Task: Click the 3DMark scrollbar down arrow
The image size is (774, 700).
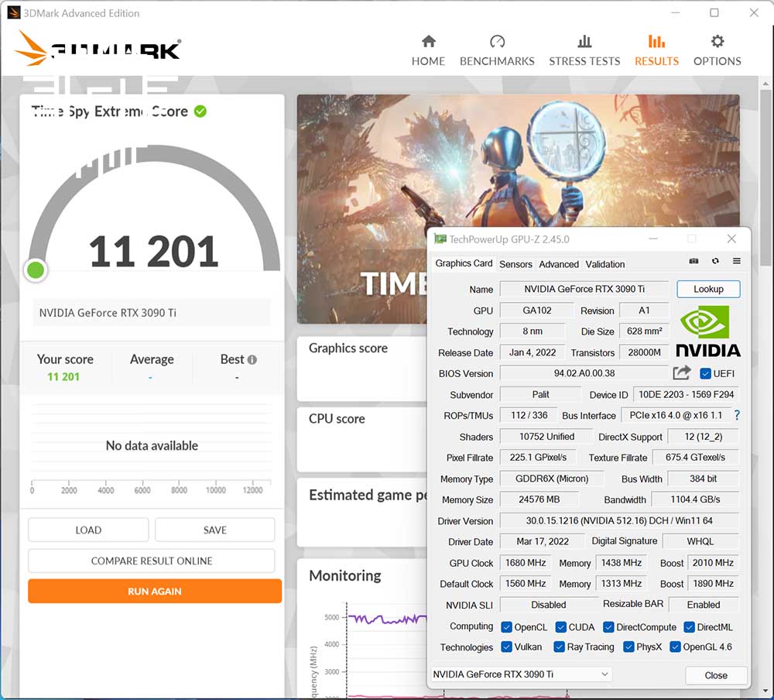Action: 765,691
